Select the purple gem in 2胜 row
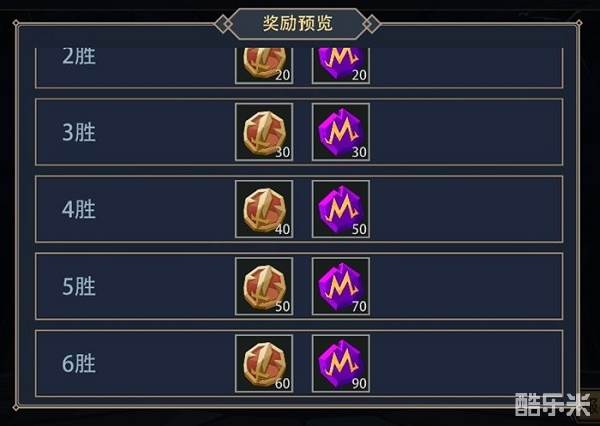The image size is (600, 426). pyautogui.click(x=341, y=66)
